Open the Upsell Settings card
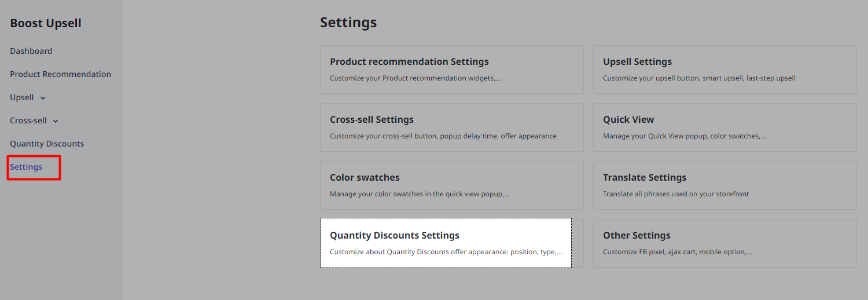The height and width of the screenshot is (300, 868). coord(724,69)
